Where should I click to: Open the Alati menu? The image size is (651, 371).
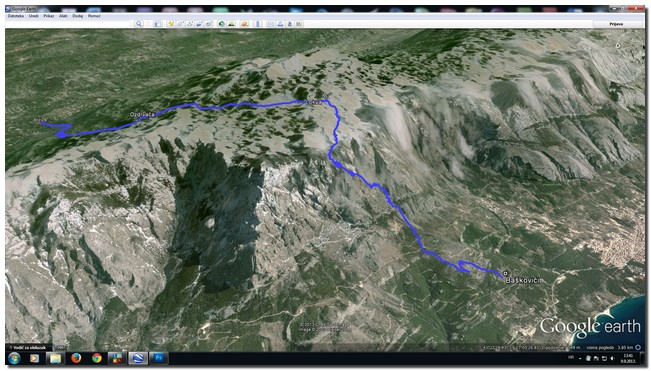(x=63, y=16)
